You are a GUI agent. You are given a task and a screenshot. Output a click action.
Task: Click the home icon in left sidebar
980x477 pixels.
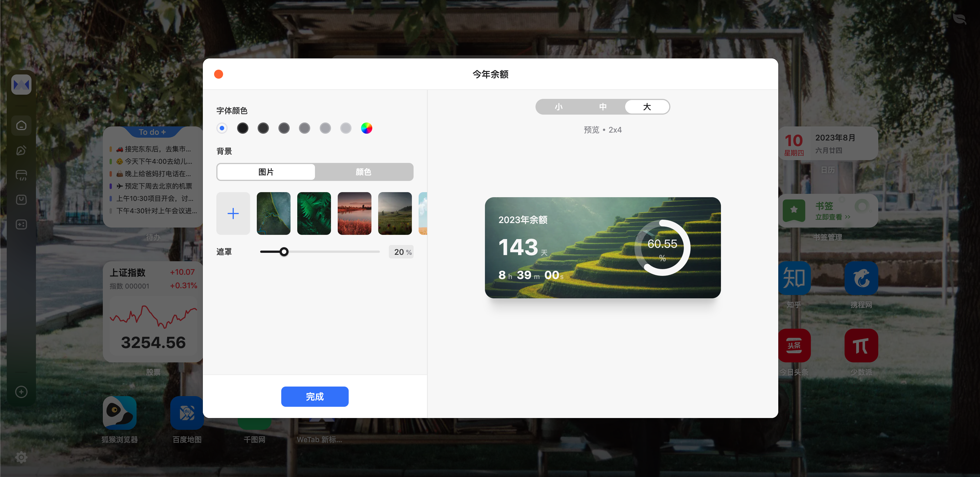coord(21,125)
